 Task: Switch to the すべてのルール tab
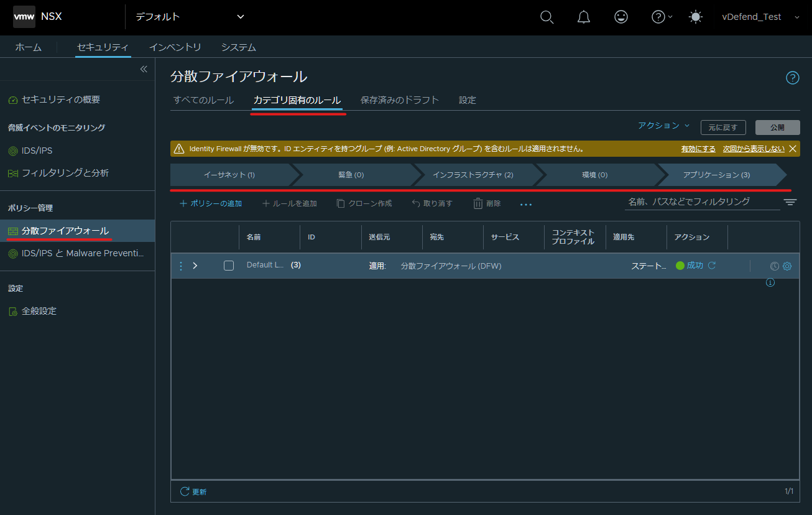[x=203, y=100]
